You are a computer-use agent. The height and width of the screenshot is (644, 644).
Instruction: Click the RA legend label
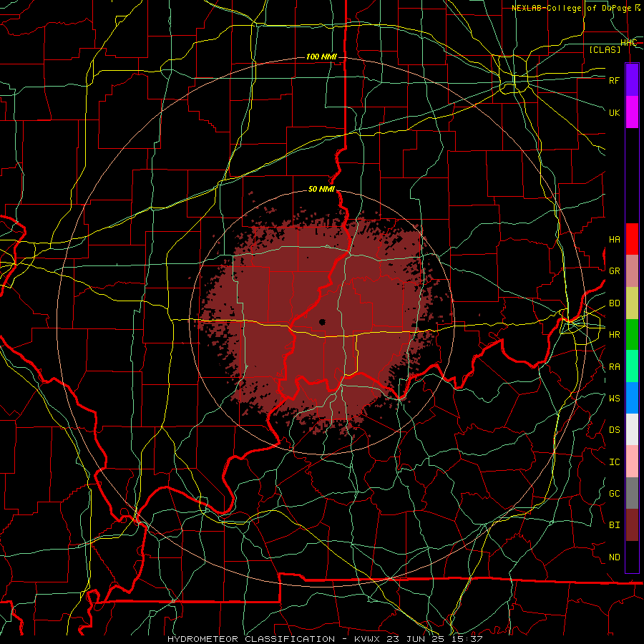pyautogui.click(x=615, y=367)
